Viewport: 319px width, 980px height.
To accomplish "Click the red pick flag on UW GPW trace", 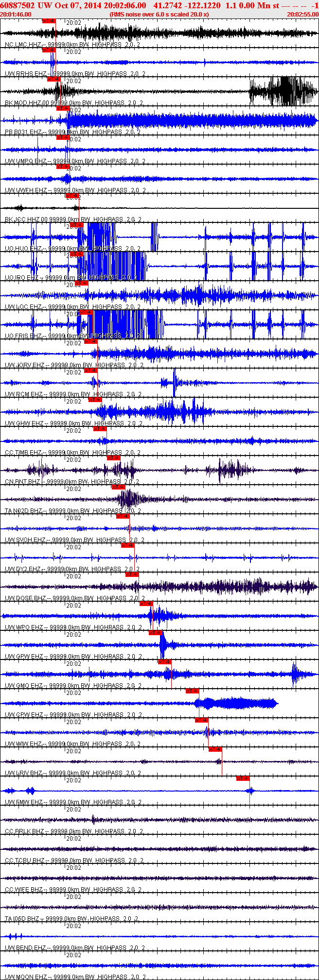I will [156, 633].
